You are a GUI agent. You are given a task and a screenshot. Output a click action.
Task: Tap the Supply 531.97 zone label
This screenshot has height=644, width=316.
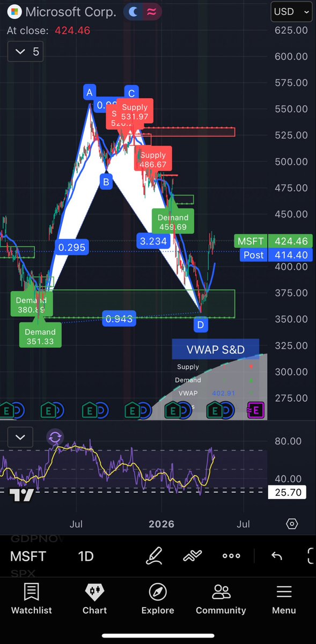[x=135, y=111]
